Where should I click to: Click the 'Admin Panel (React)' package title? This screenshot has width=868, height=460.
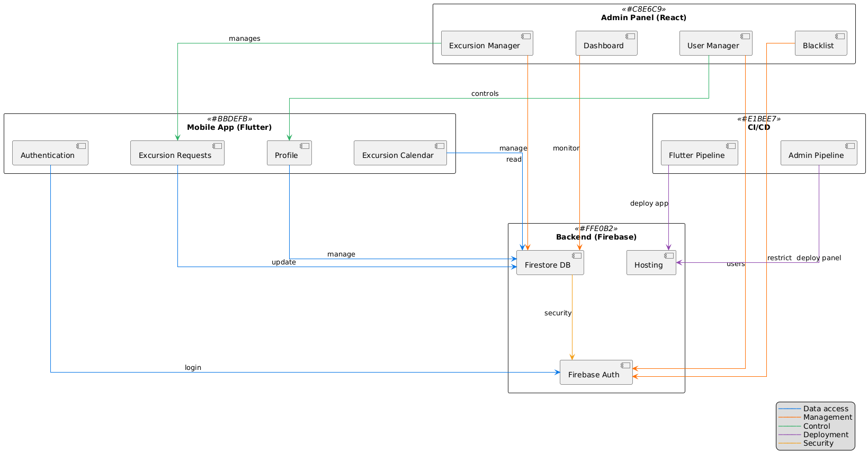(643, 17)
